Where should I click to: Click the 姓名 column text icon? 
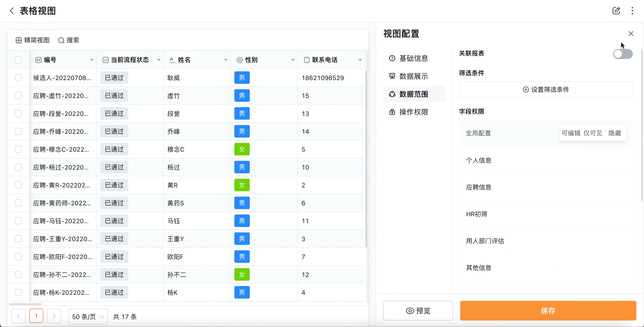[x=172, y=60]
